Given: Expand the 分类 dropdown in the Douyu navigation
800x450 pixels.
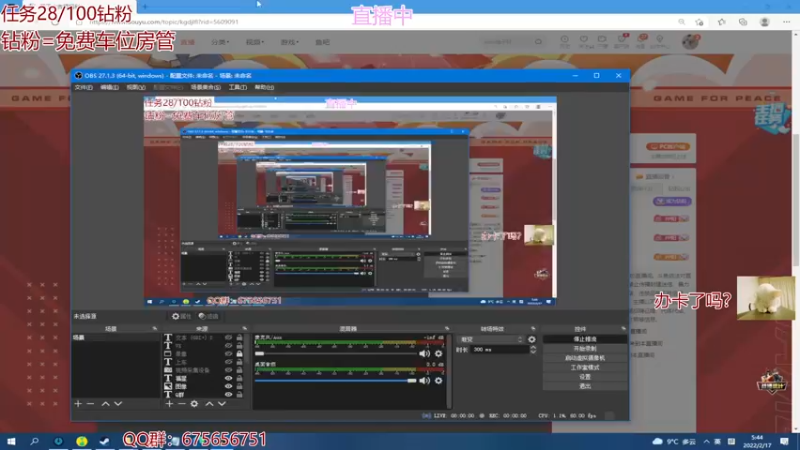Looking at the screenshot, I should [220, 42].
